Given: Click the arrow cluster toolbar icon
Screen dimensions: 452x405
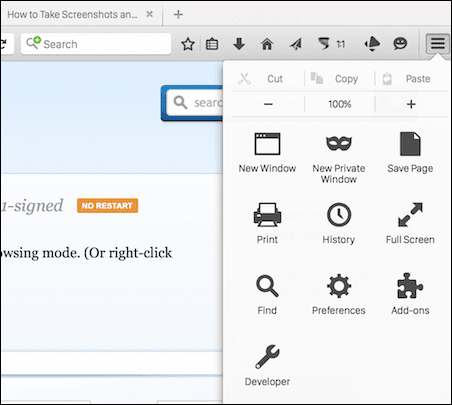Looking at the screenshot, I should (x=372, y=44).
